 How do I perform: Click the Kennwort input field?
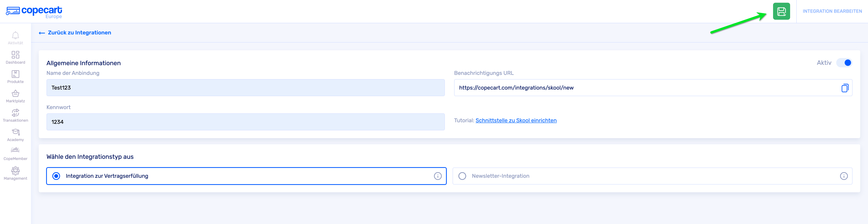tap(245, 122)
